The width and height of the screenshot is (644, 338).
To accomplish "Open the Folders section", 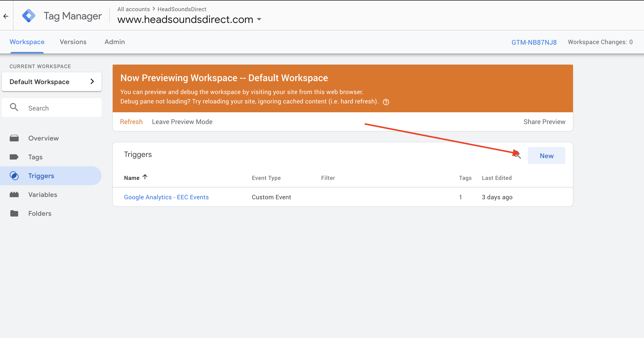I will point(40,213).
